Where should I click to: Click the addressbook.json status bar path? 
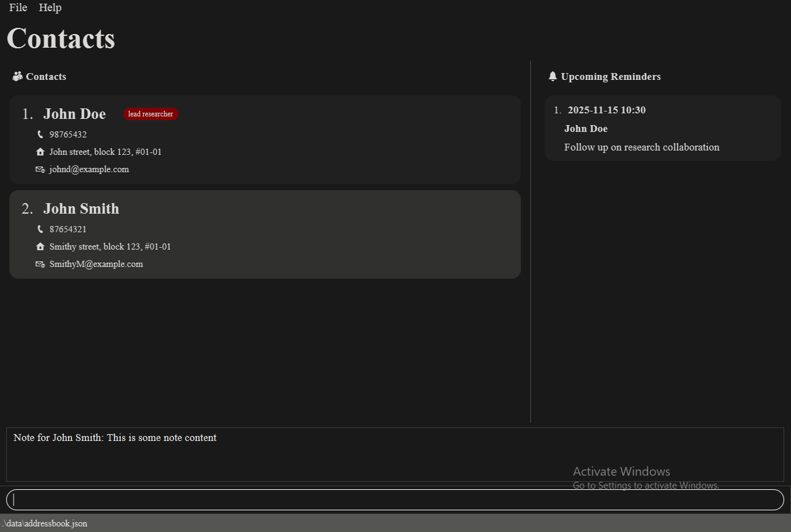(45, 523)
